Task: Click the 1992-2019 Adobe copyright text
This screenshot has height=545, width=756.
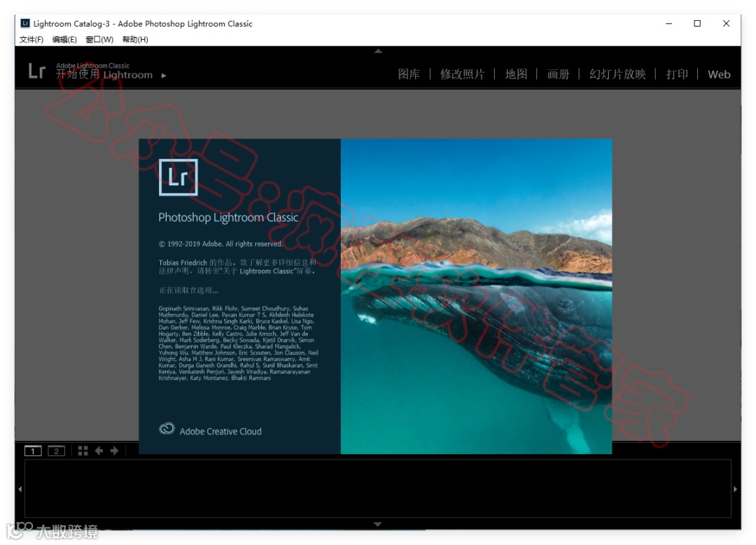Action: point(220,244)
